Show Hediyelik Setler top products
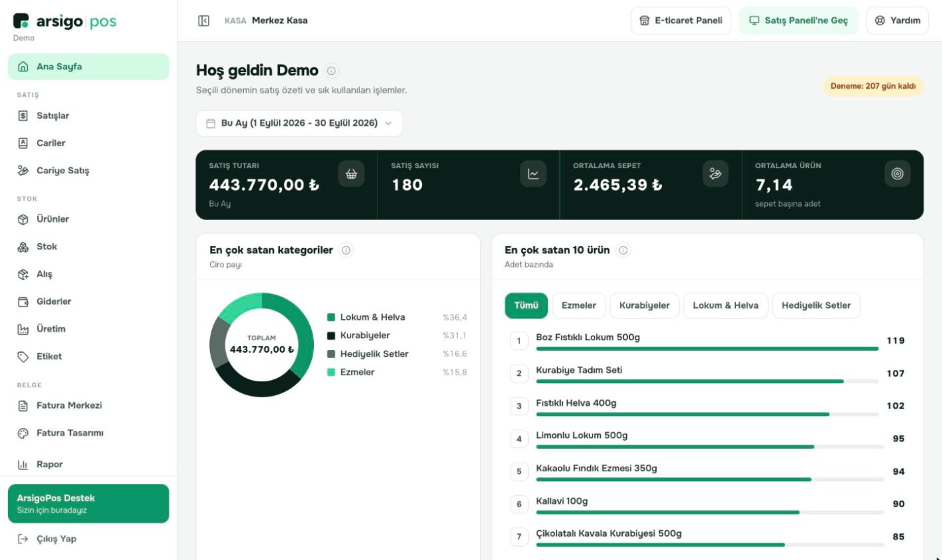 click(x=816, y=305)
